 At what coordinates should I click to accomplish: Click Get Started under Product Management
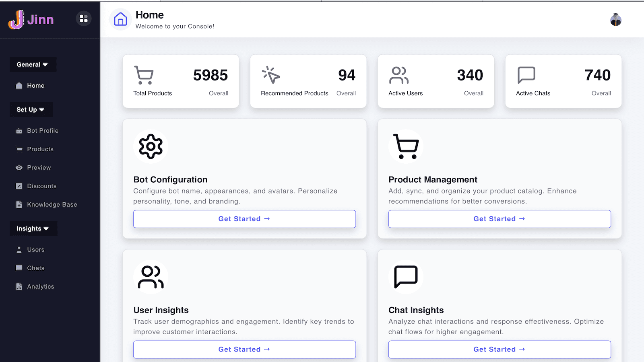(x=499, y=219)
